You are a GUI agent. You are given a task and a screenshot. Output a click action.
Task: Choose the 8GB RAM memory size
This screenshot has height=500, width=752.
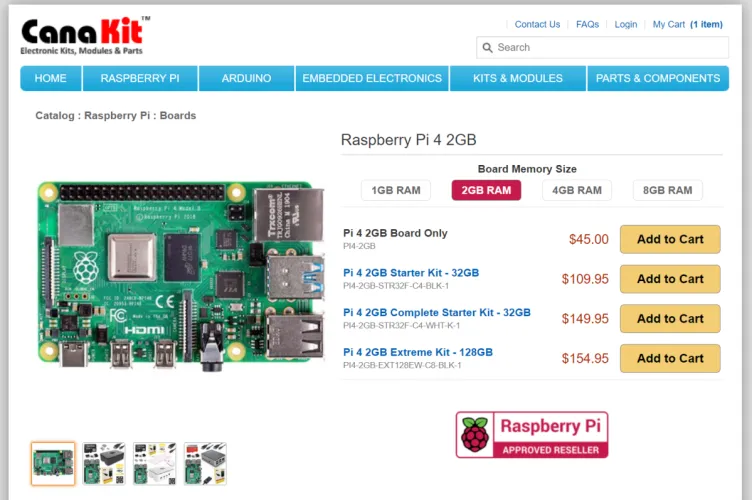point(667,190)
